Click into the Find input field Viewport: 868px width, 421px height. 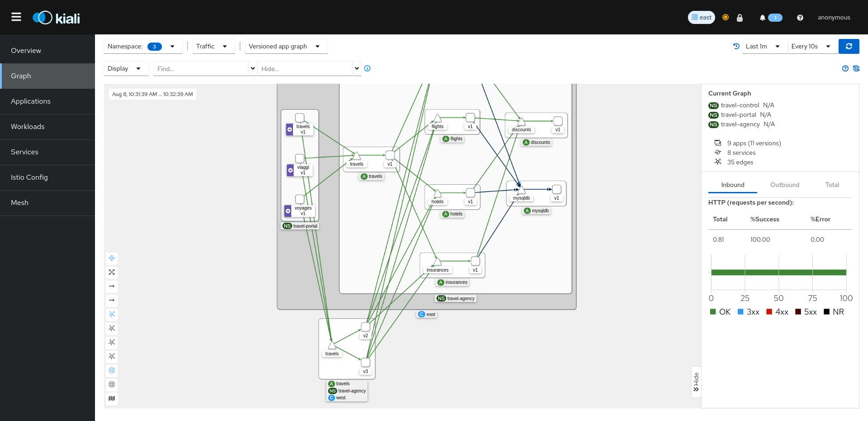pos(201,69)
